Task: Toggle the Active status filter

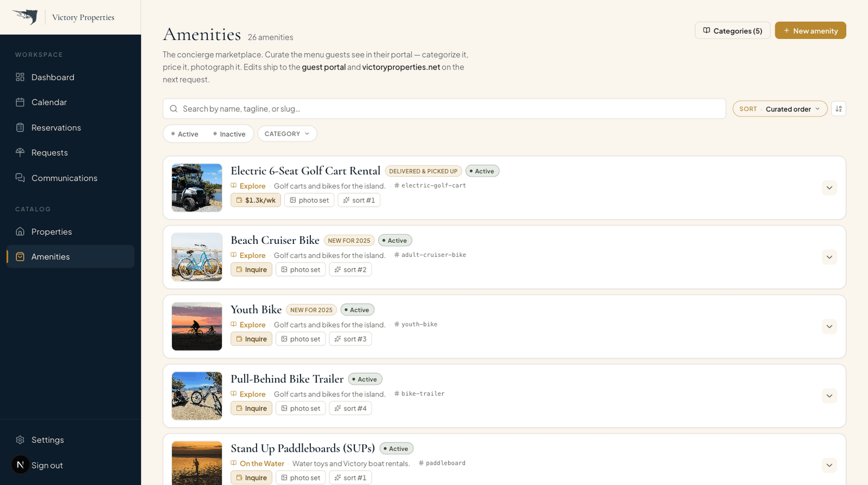Action: (185, 134)
